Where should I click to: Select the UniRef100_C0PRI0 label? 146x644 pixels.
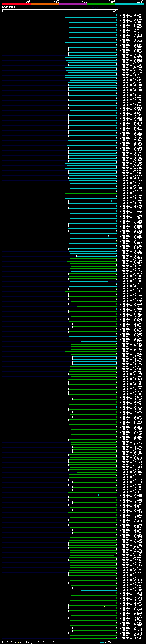click(x=131, y=241)
